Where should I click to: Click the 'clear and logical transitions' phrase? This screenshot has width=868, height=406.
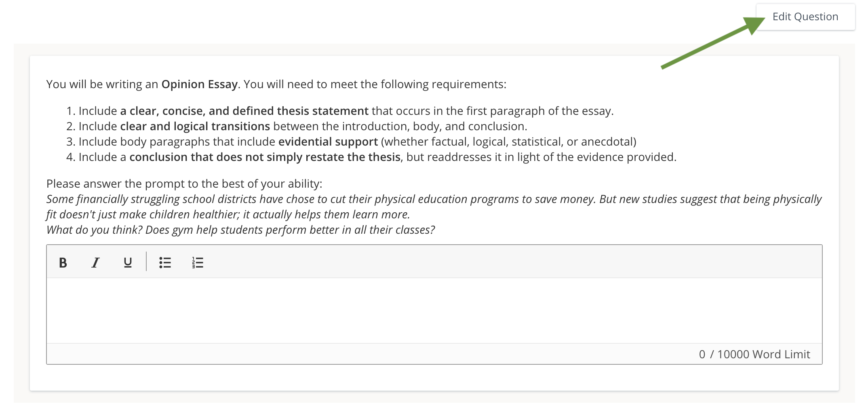(195, 126)
